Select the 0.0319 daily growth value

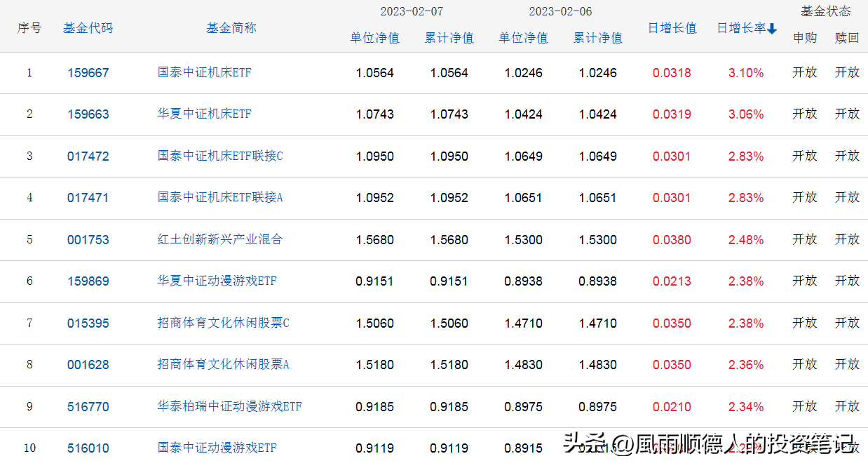tap(672, 114)
